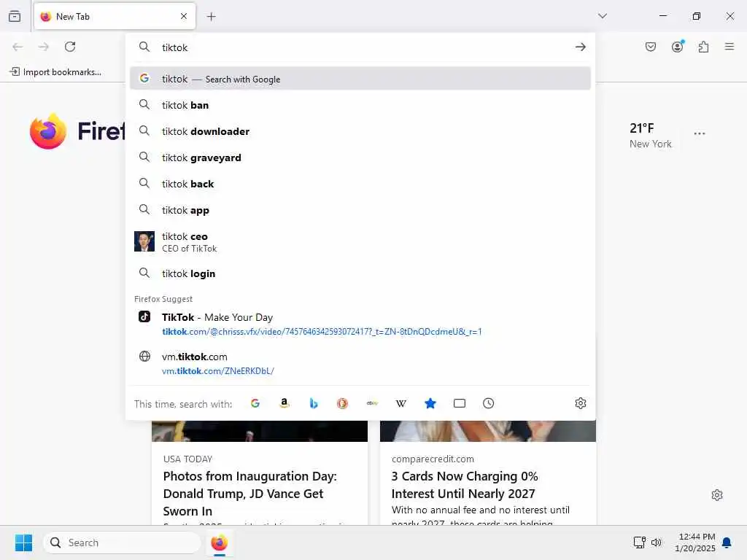747x560 pixels.
Task: Open the 21°F New York weather widget
Action: pyautogui.click(x=650, y=135)
